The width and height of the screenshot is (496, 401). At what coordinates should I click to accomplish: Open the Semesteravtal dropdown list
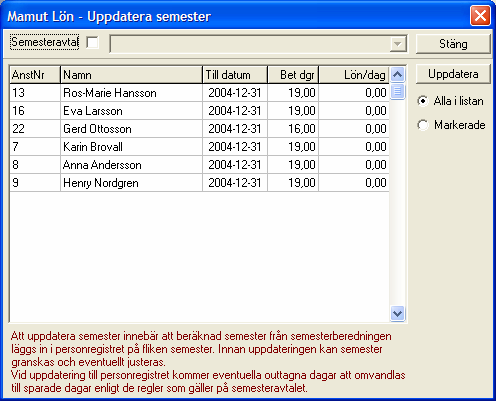(398, 44)
